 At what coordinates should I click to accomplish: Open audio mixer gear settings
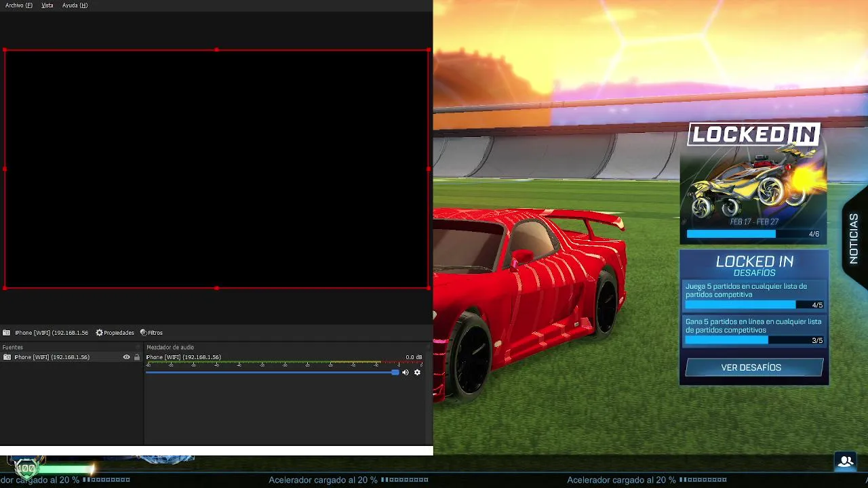click(x=417, y=372)
